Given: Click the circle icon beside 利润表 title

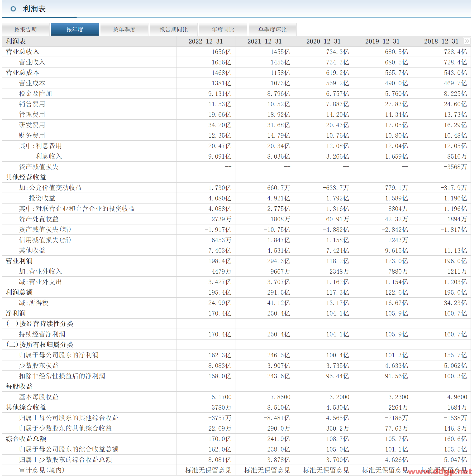Looking at the screenshot, I should [x=13, y=9].
